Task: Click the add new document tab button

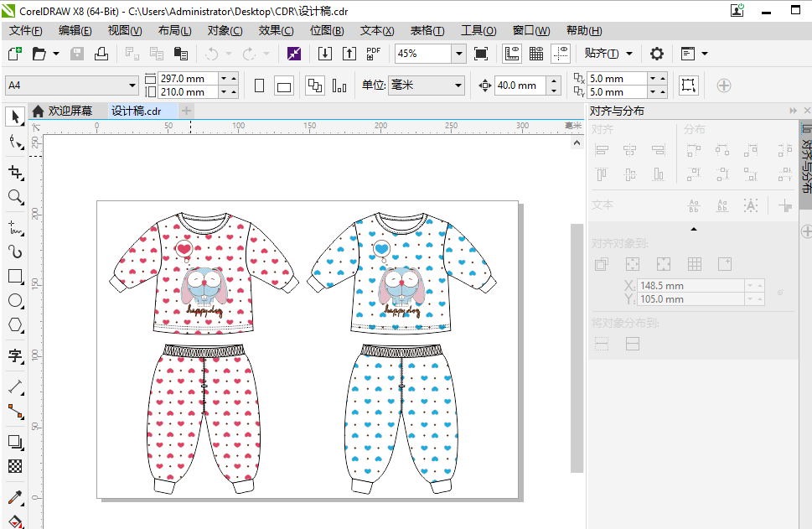Action: (x=187, y=111)
